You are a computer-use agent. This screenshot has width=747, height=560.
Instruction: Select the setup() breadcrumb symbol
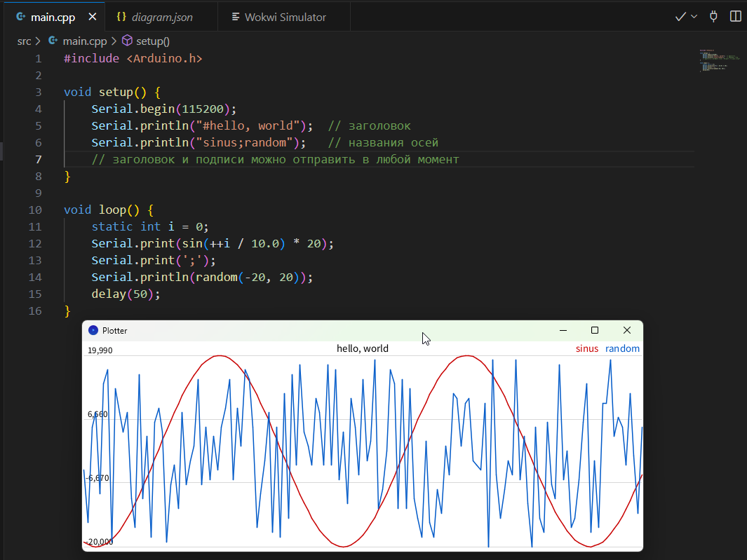pyautogui.click(x=152, y=41)
